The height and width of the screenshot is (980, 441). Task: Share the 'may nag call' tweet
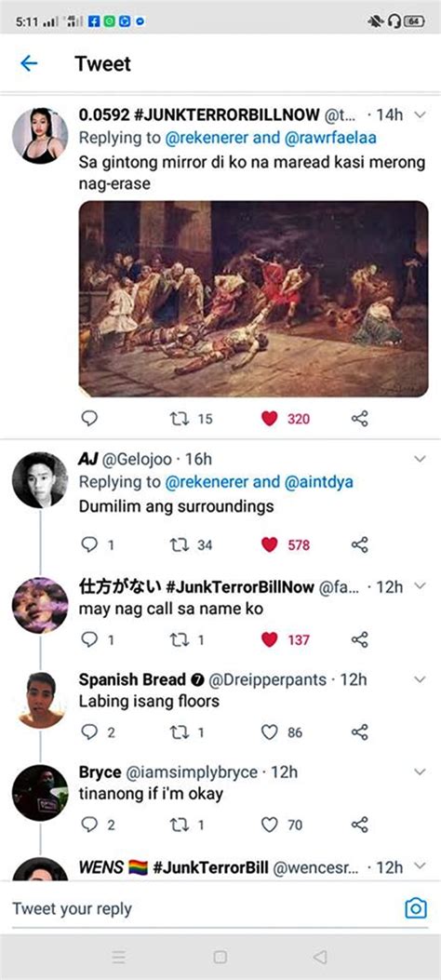[360, 639]
